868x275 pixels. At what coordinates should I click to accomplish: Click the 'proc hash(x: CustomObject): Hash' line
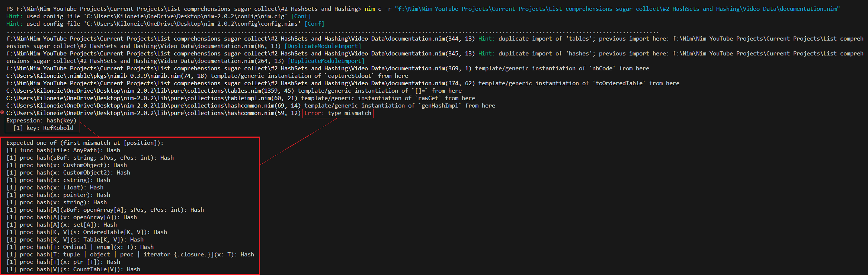tap(67, 165)
